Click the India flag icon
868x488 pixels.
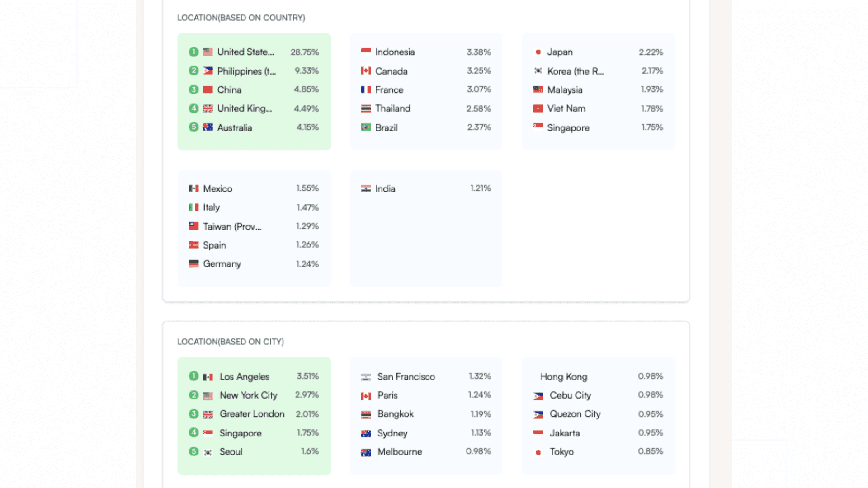(366, 188)
